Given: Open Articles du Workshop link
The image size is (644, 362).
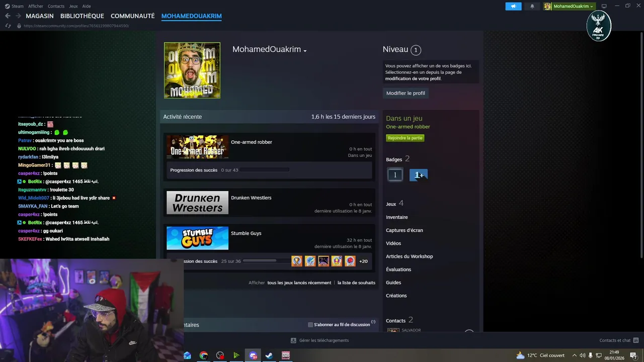Looking at the screenshot, I should pyautogui.click(x=410, y=256).
